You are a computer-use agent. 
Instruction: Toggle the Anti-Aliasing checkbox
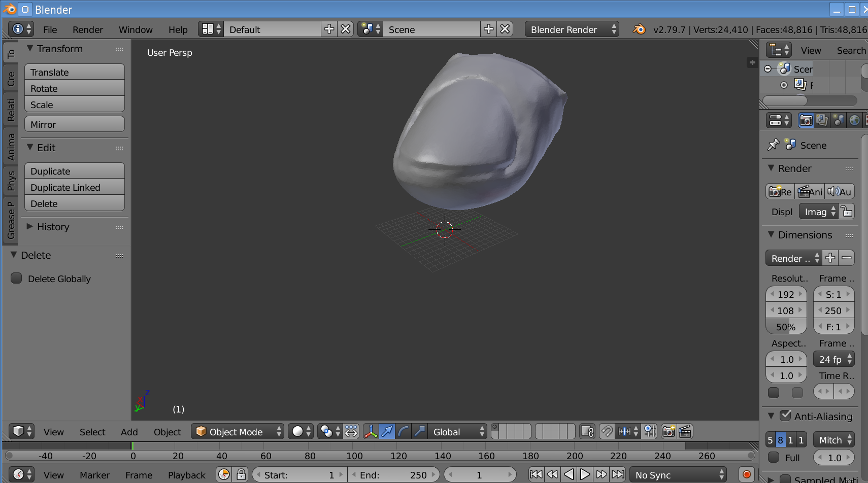(x=785, y=416)
